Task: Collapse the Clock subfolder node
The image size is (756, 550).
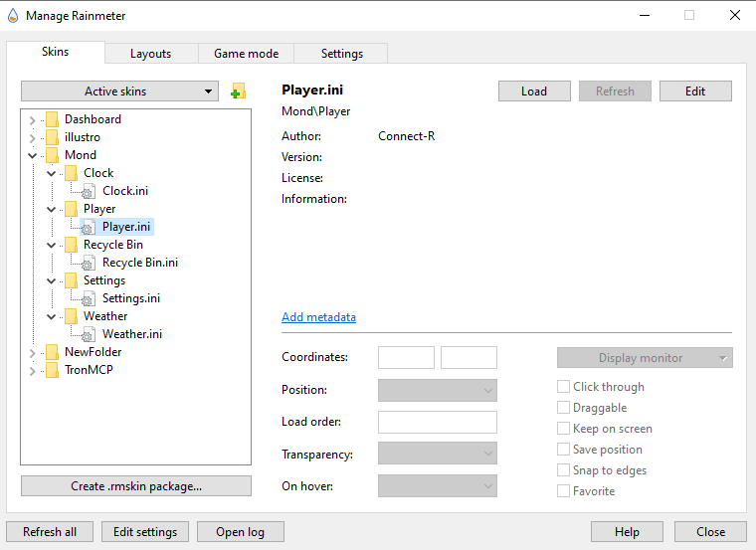Action: pos(51,173)
